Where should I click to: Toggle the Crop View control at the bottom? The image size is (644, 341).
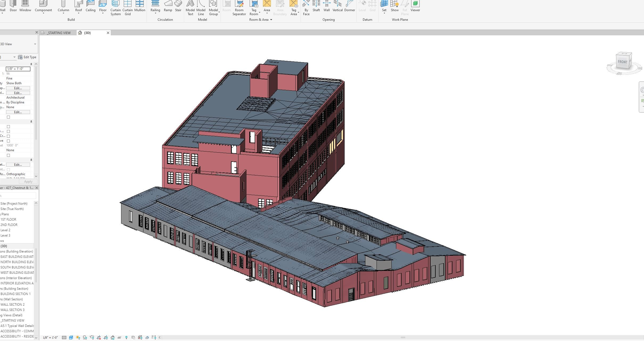(99, 338)
